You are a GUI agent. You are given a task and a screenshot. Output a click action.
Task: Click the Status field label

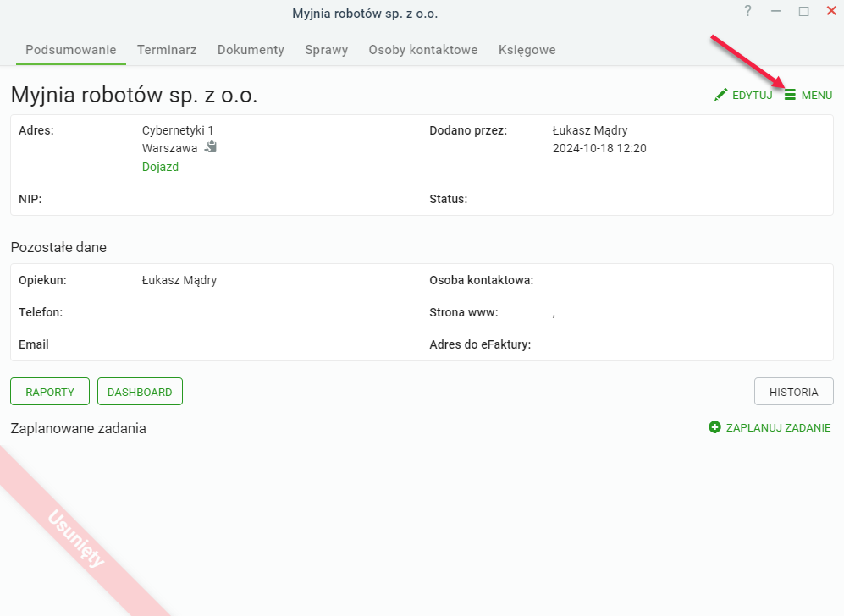pos(449,199)
